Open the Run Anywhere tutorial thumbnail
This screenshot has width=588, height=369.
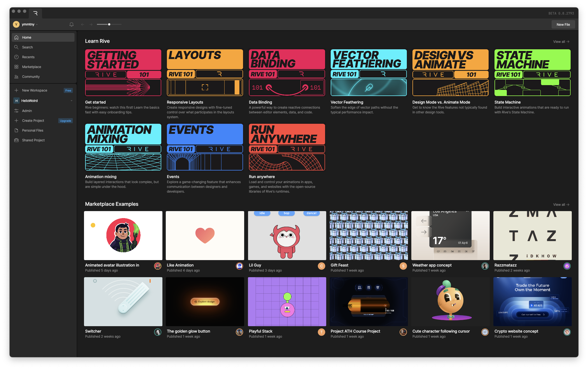click(287, 147)
